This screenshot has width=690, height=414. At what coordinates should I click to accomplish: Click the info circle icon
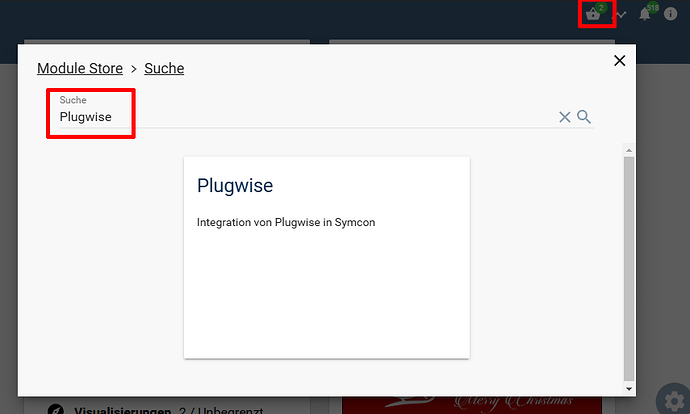pos(671,14)
